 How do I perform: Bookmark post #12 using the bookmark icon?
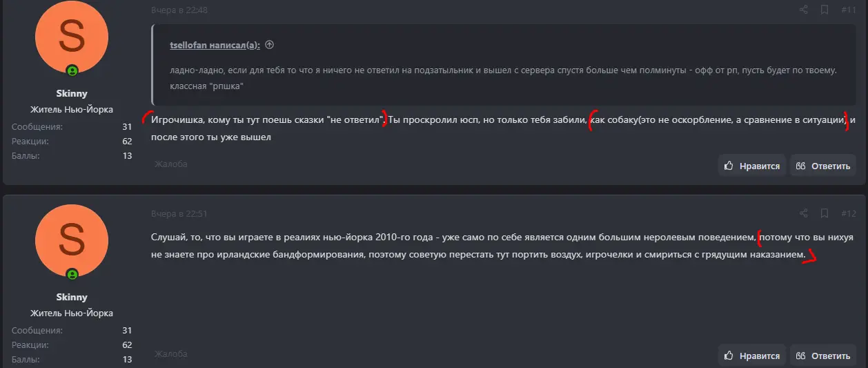(x=824, y=213)
